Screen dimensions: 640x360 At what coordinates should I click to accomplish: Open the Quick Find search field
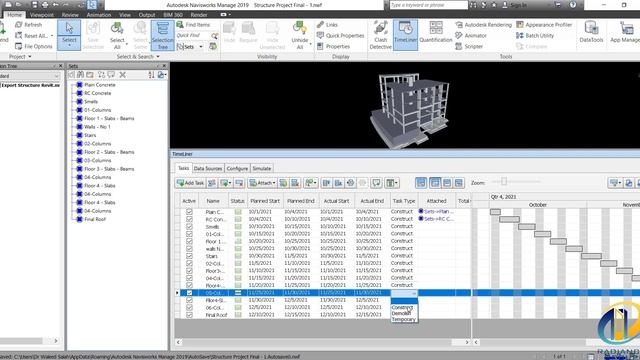click(193, 36)
